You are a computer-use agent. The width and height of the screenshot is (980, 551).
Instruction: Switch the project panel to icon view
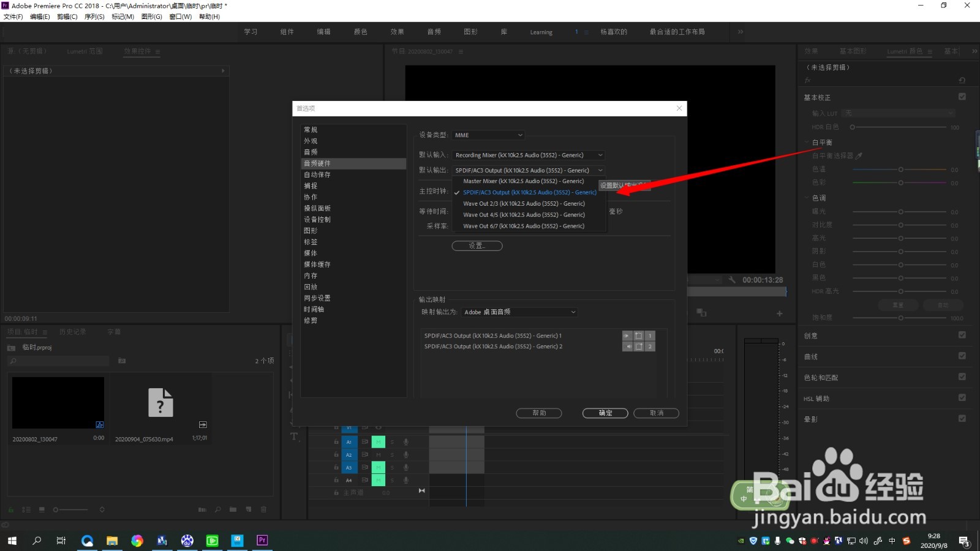(42, 509)
